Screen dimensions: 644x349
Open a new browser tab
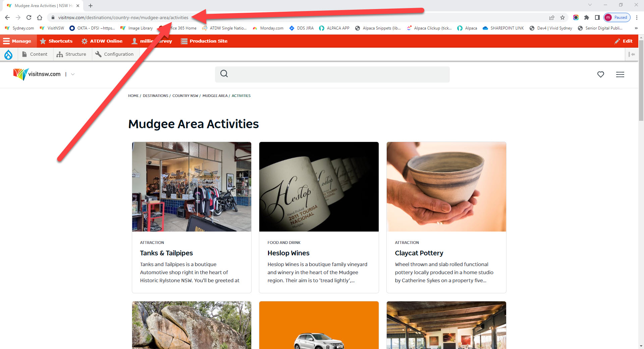[91, 6]
